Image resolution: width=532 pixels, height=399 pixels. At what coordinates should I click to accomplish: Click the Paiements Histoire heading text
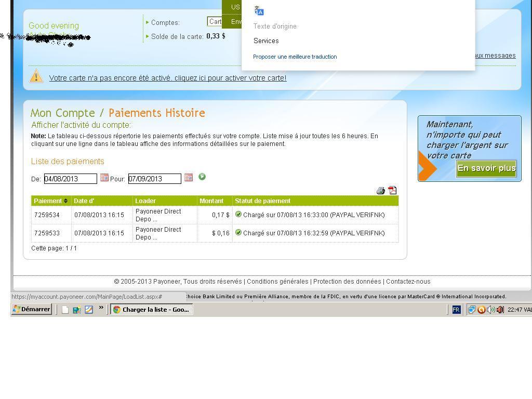click(x=157, y=113)
